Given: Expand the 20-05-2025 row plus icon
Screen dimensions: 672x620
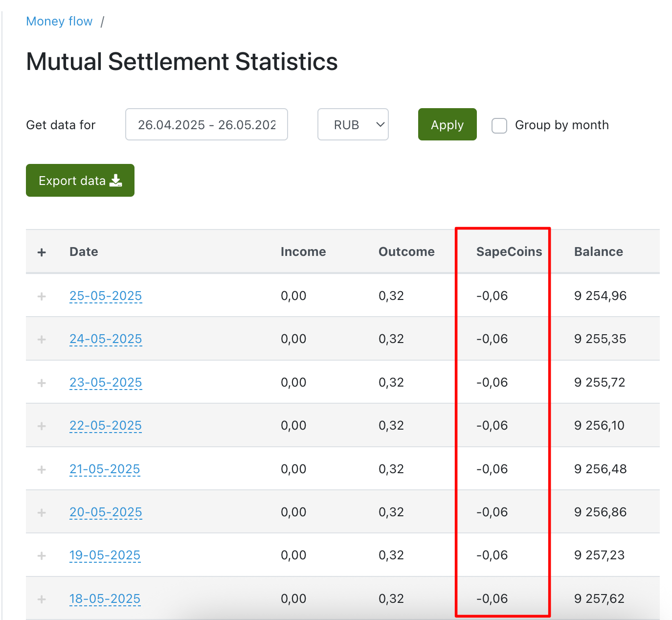Looking at the screenshot, I should (x=42, y=512).
